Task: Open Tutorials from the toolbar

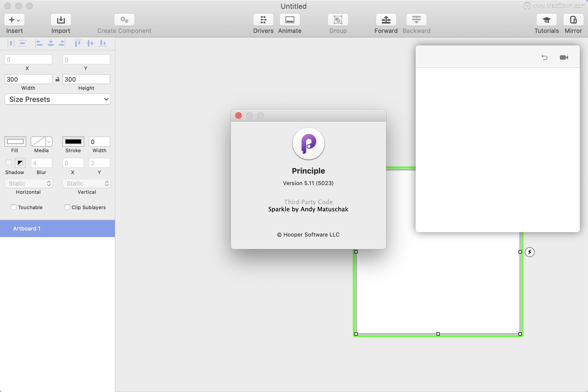Action: pos(546,20)
